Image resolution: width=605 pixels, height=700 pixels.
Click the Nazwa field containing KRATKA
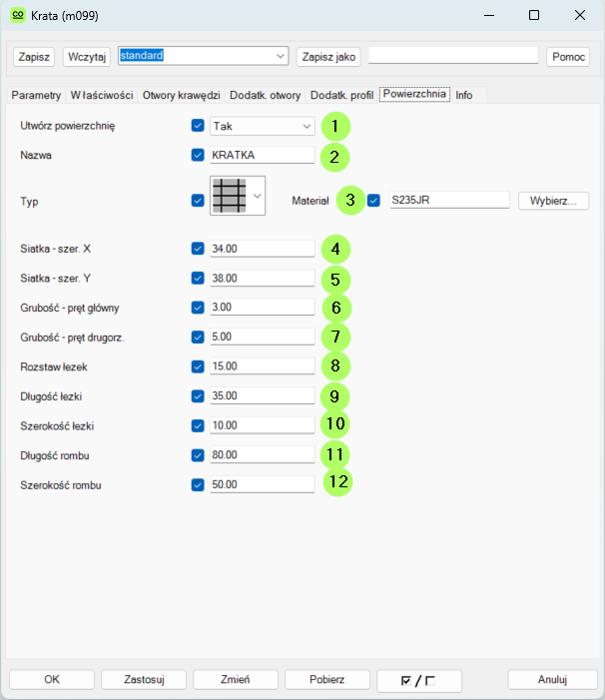click(x=262, y=155)
